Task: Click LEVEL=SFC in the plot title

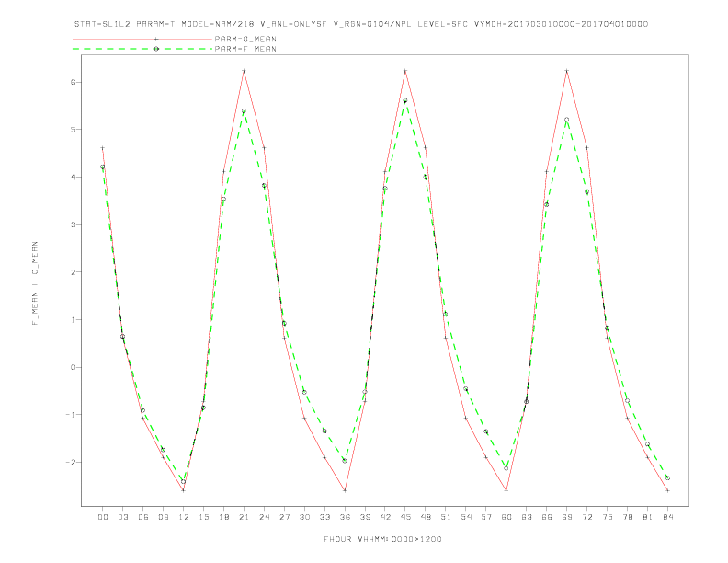Action: click(442, 24)
